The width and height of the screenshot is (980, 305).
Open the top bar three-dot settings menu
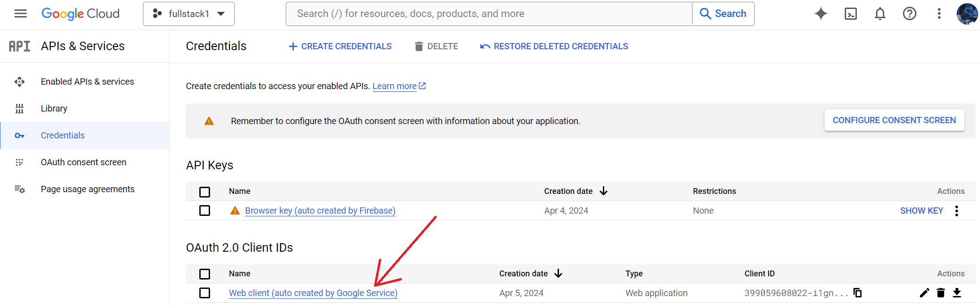pos(939,14)
